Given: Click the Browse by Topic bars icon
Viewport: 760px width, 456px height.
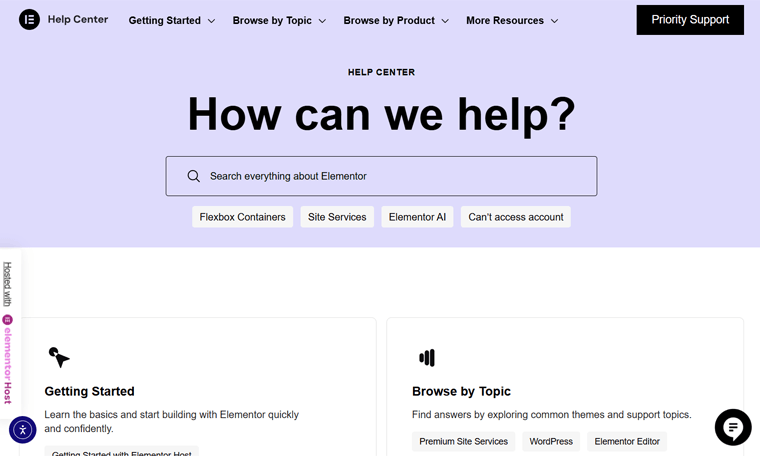Looking at the screenshot, I should [x=427, y=358].
